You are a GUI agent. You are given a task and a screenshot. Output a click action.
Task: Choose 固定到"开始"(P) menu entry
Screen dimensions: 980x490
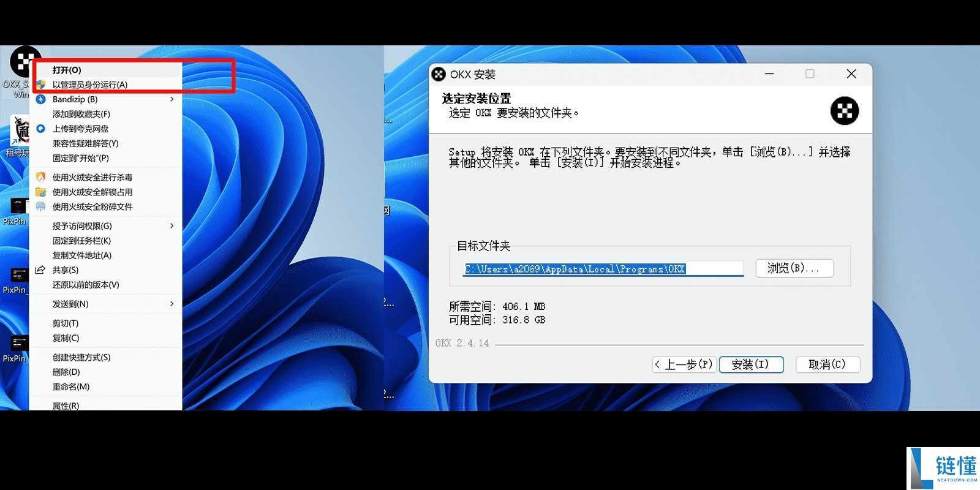pos(80,158)
